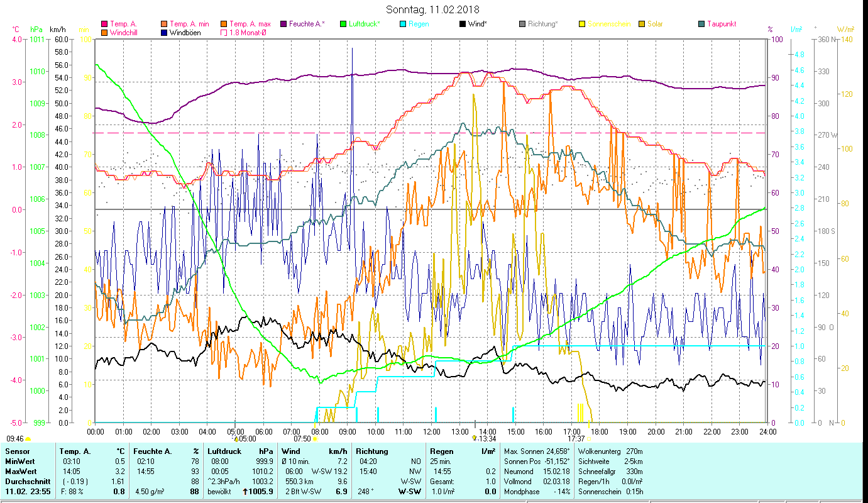
Task: Click the hPa axis unit label
Action: click(x=36, y=30)
